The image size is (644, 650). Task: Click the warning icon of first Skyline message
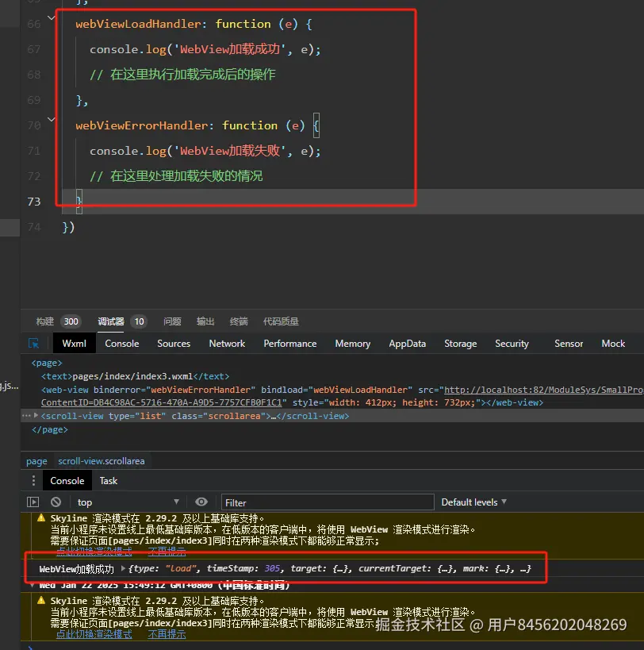click(x=41, y=517)
